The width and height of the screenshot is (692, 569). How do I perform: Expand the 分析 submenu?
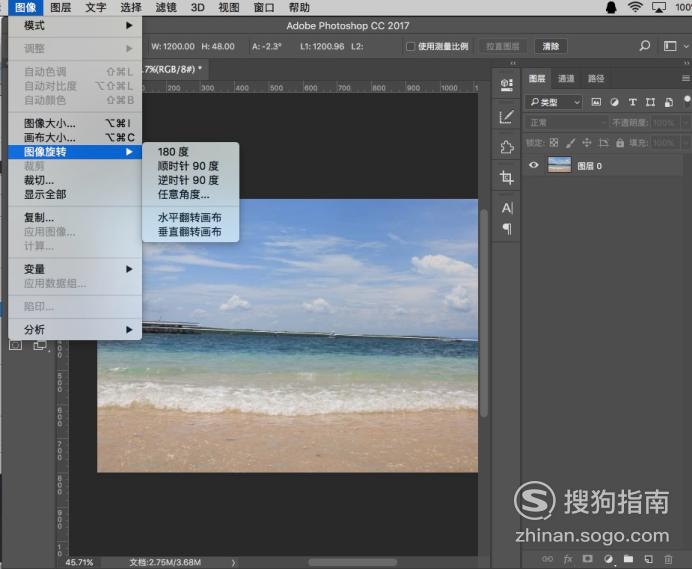[x=75, y=329]
